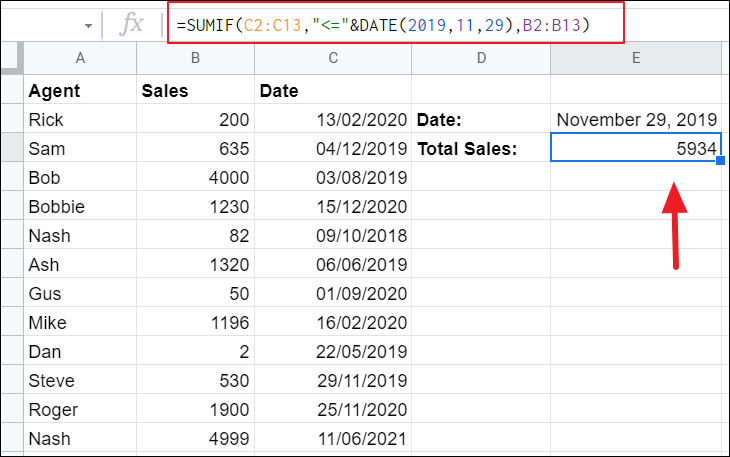Screen dimensions: 730x457
Task: Select the November 29, 2019 date cell
Action: 635,120
